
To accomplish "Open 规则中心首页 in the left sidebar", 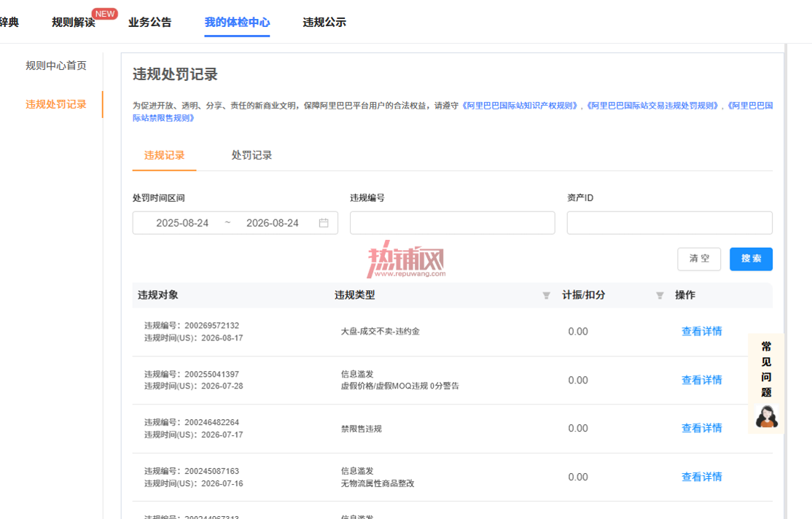I will click(x=56, y=66).
